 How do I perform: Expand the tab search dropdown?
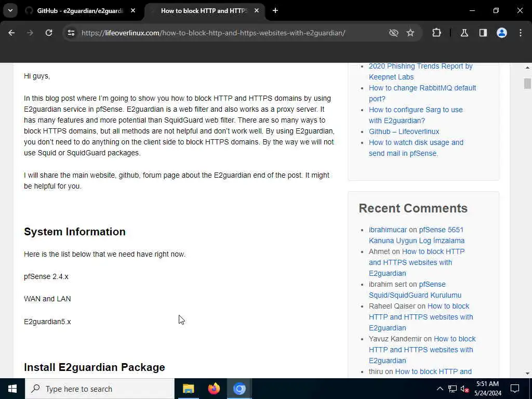(x=10, y=10)
